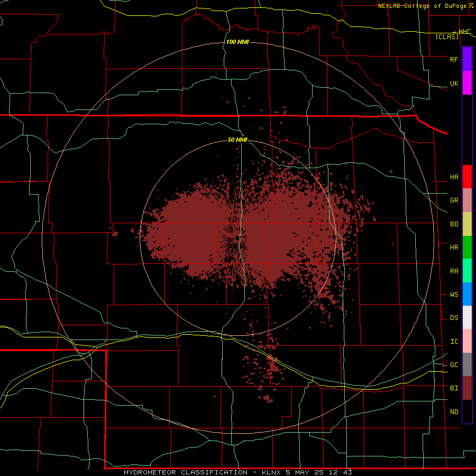Click the RA light green legend swatch

click(467, 271)
